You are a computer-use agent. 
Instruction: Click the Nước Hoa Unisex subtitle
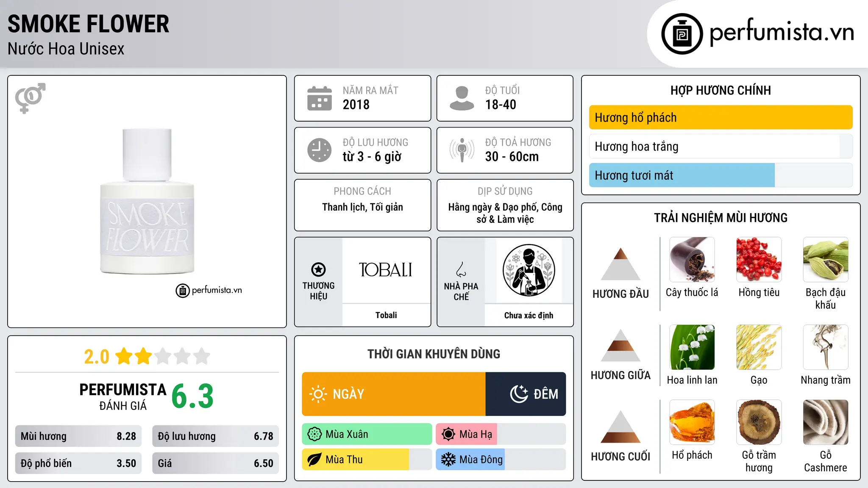66,49
